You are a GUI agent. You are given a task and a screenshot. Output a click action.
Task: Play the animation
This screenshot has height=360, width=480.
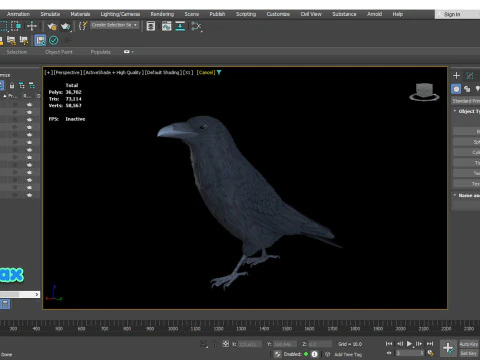[x=409, y=344]
